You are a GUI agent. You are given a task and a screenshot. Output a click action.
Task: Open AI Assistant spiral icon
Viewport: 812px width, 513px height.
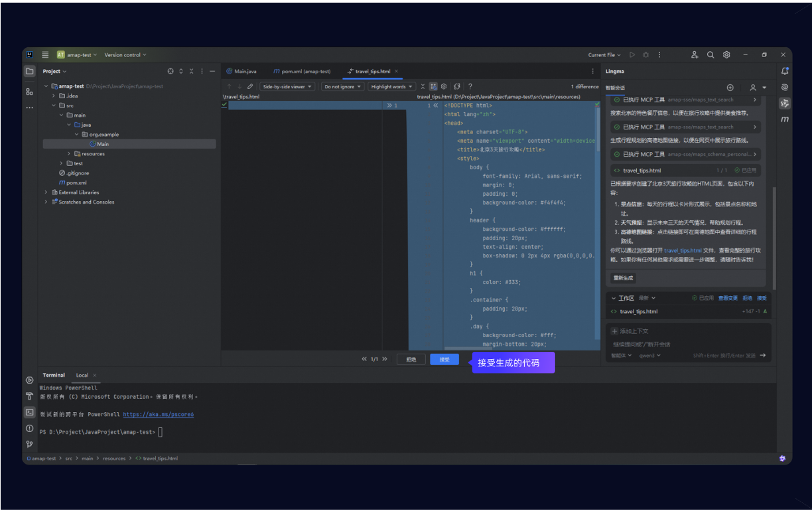coord(785,87)
